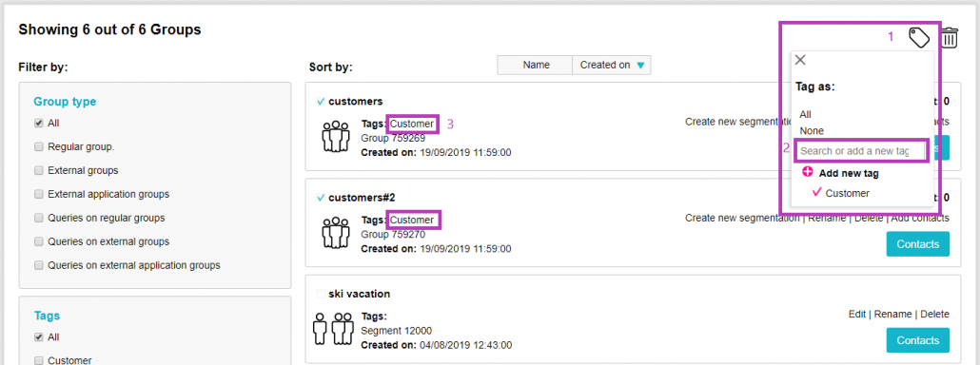
Task: Click the trash bin delete icon
Action: coord(950,38)
